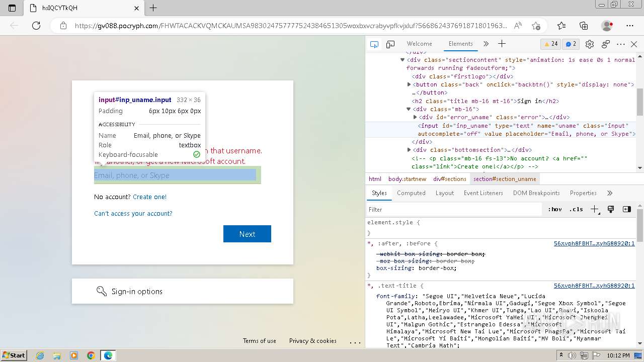Expand the bottomsection div node

[409, 150]
